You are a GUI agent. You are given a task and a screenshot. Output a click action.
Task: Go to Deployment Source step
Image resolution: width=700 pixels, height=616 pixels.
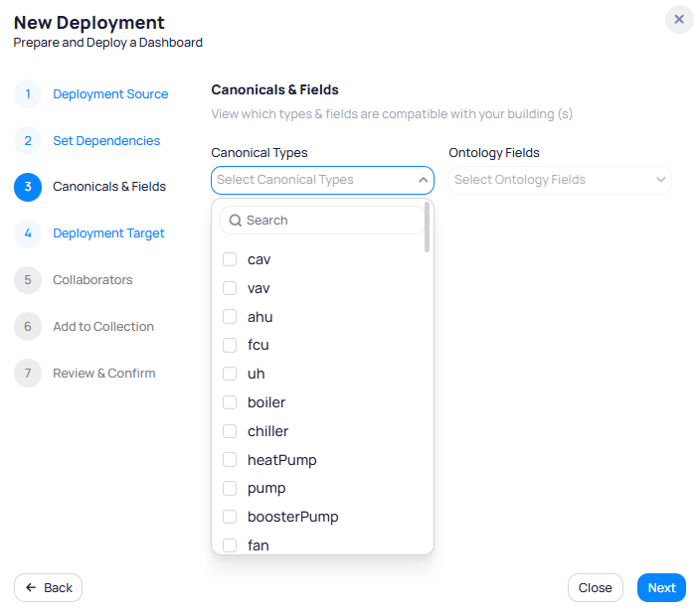[110, 94]
